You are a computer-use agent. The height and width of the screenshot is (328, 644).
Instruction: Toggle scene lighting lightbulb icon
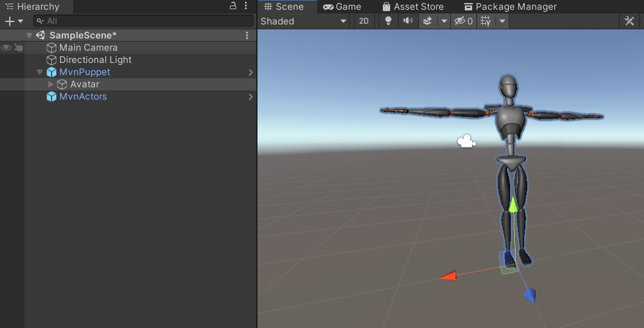click(388, 21)
